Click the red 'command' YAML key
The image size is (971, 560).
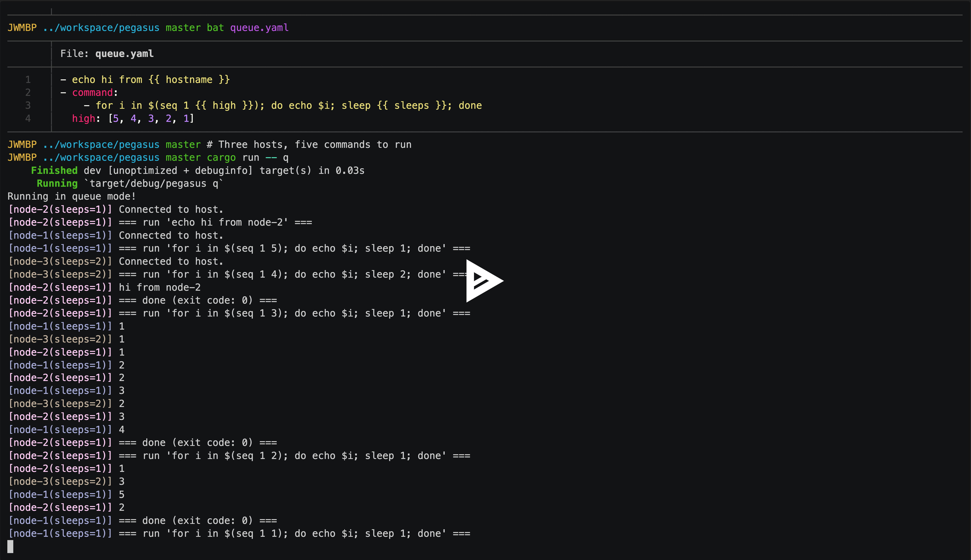tap(92, 93)
